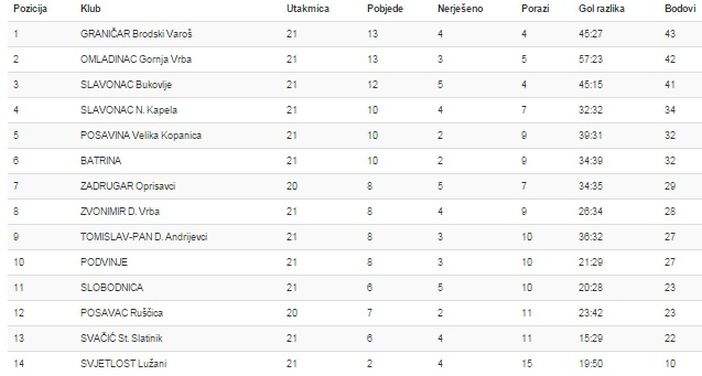Screen dimensions: 702x376
Task: Select BATRINA club row
Action: click(x=355, y=161)
